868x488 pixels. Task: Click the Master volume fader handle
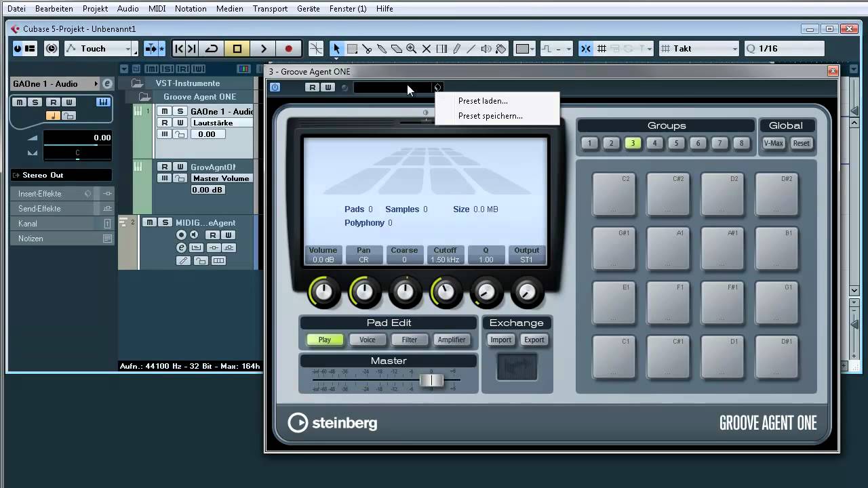point(431,380)
